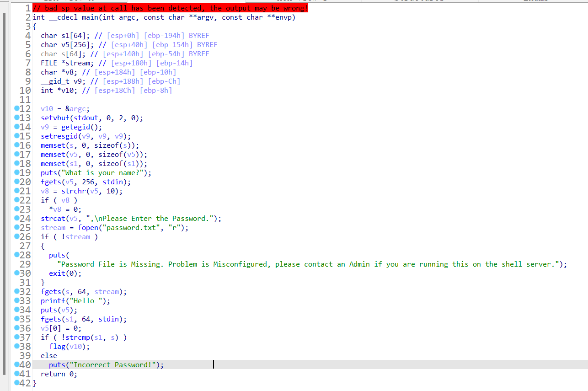Screen dimensions: 588x391
Task: Toggle breakpoint on line 14 getegid
Action: click(x=16, y=127)
